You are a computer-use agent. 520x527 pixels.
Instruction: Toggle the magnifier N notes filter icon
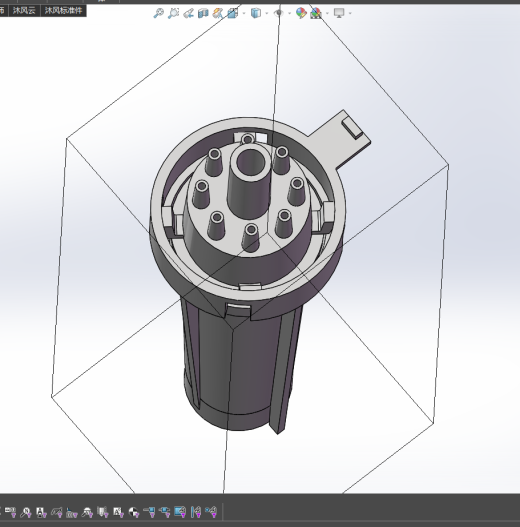tap(26, 512)
